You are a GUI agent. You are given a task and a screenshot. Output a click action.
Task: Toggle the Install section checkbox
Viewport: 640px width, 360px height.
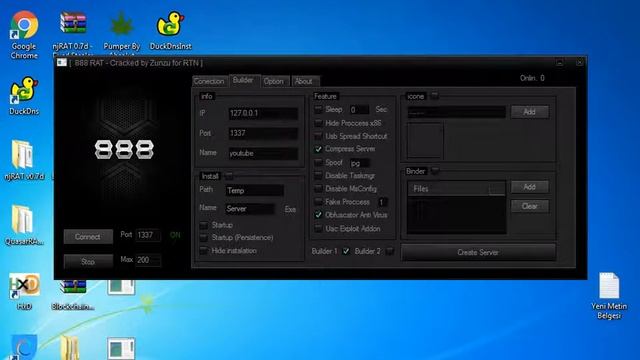pos(229,176)
